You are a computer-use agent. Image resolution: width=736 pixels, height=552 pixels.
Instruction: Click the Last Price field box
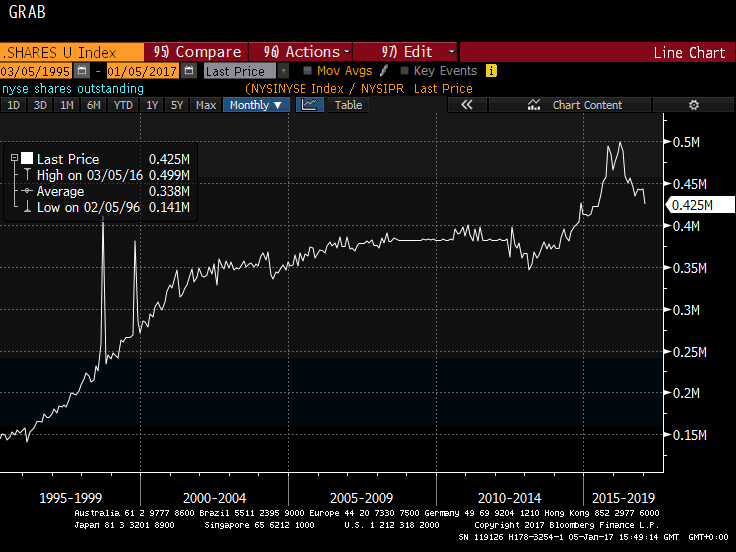point(241,71)
